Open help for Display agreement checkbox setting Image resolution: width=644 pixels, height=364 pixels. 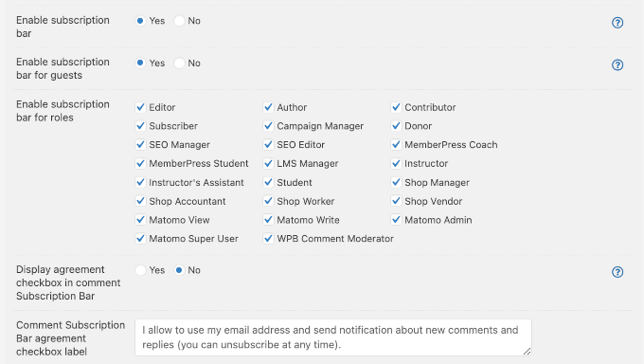617,272
